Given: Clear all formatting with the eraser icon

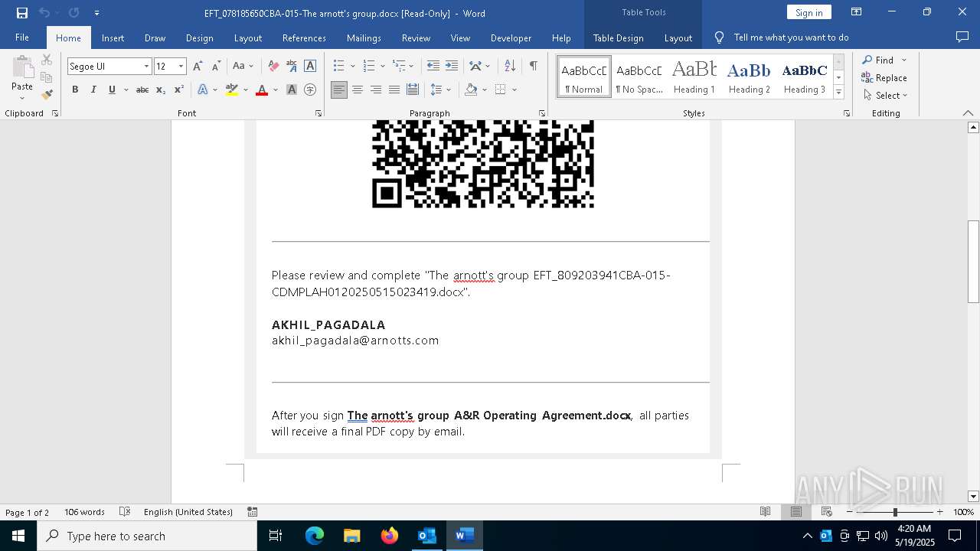Looking at the screenshot, I should 273,67.
